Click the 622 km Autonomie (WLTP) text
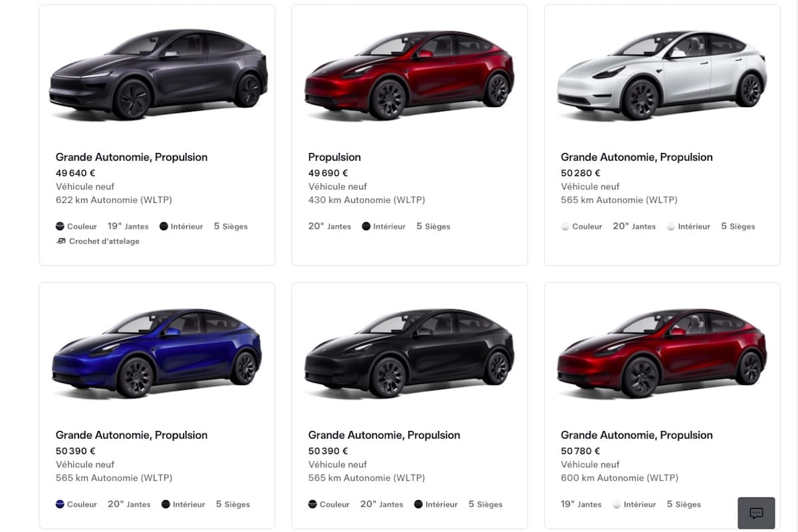The image size is (798, 532). (x=114, y=200)
